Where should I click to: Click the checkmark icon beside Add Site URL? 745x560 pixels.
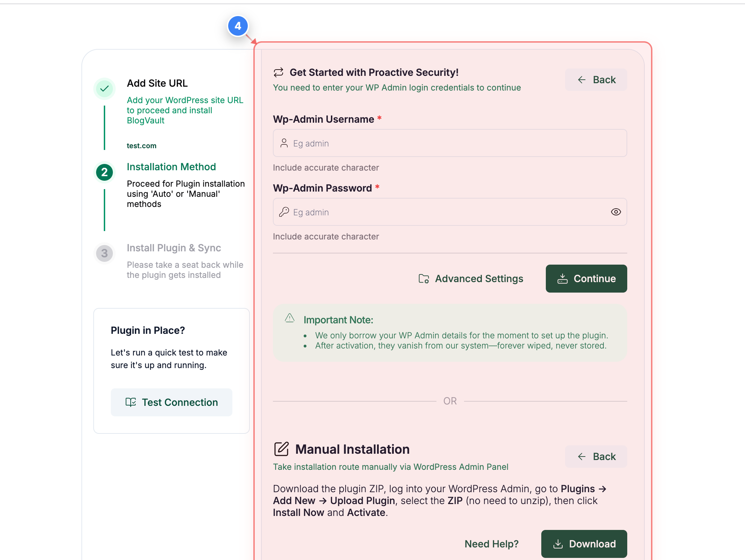(x=104, y=88)
